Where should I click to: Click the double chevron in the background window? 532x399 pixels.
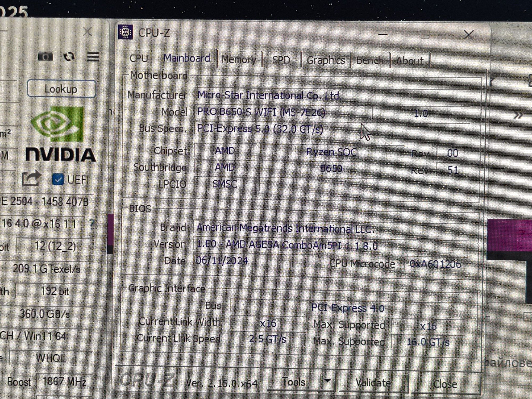[518, 115]
